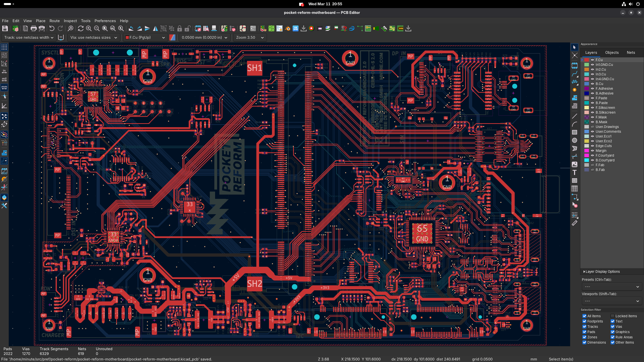
Task: Select the Draw Filled Zone tool
Action: click(x=575, y=98)
